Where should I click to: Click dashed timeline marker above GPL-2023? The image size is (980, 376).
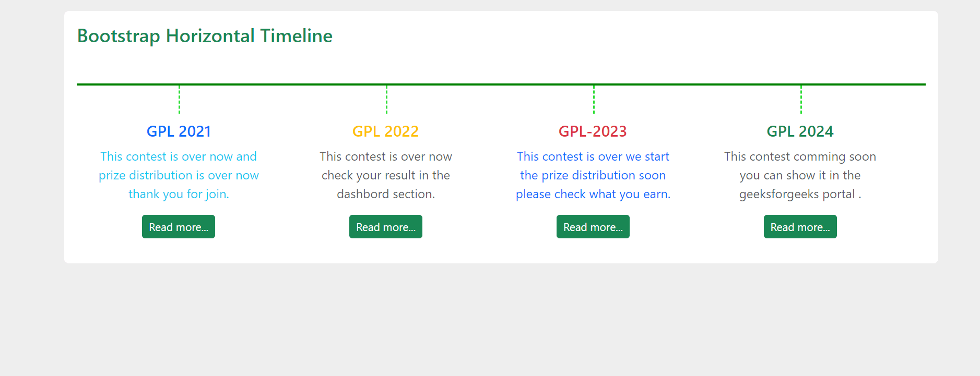point(594,99)
